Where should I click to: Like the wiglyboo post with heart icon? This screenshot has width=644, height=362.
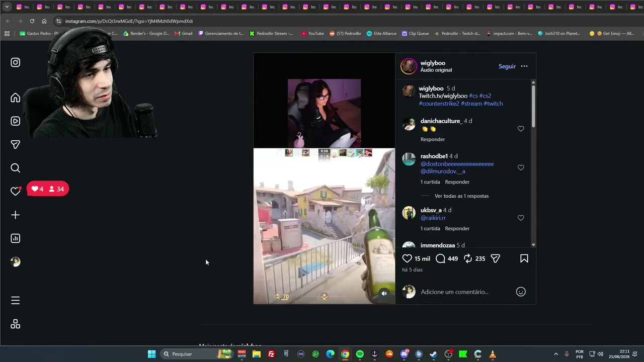(407, 258)
